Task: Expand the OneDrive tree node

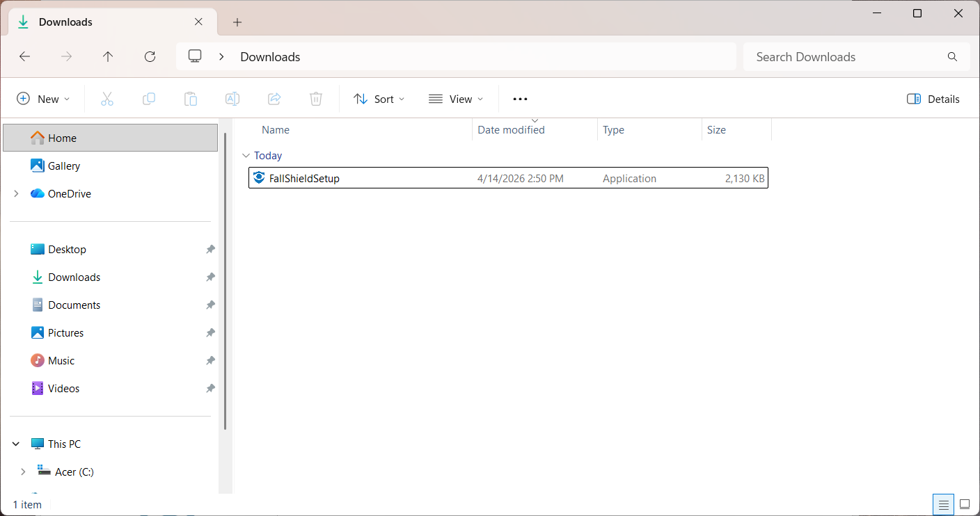Action: click(16, 193)
